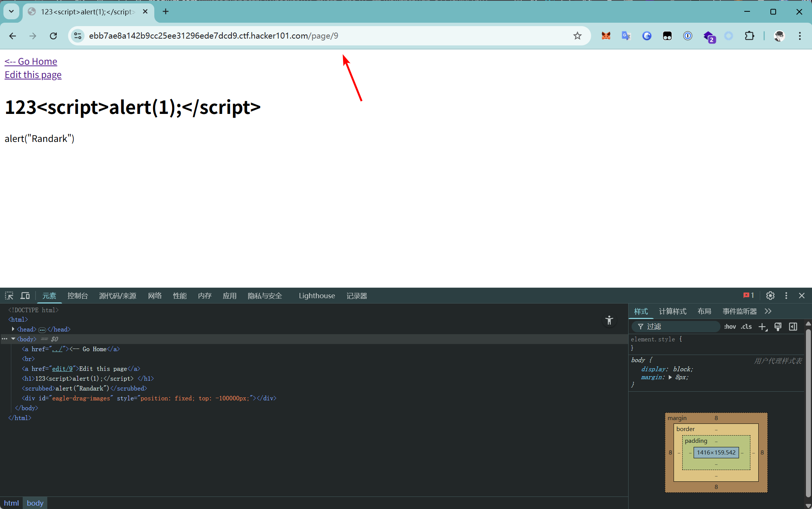The height and width of the screenshot is (509, 812).
Task: Click the box model content size 1416×159.542
Action: coord(716,453)
